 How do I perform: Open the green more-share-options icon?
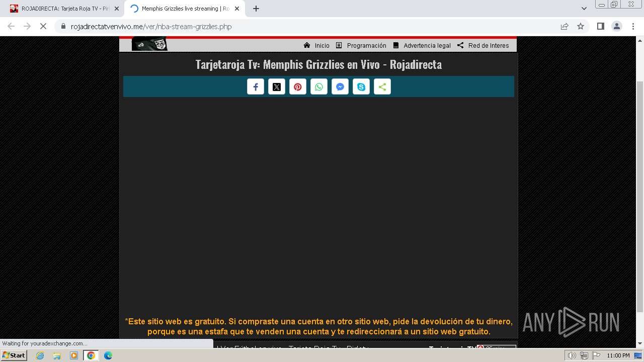coord(382,87)
